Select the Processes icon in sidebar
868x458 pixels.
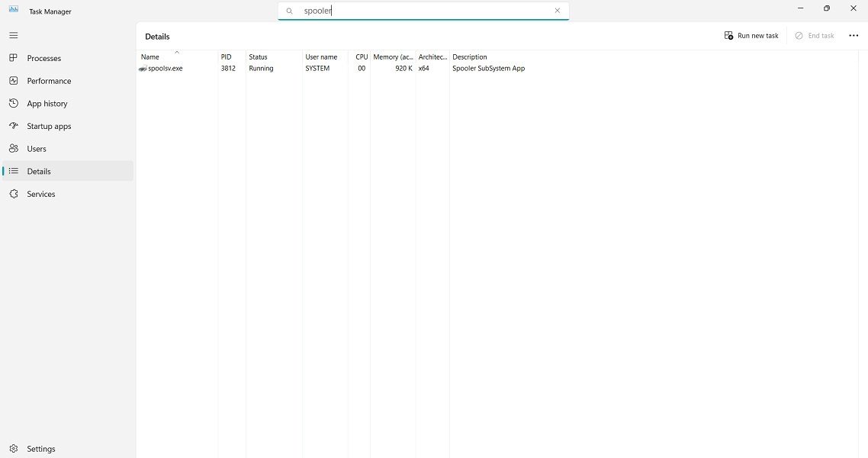[13, 58]
